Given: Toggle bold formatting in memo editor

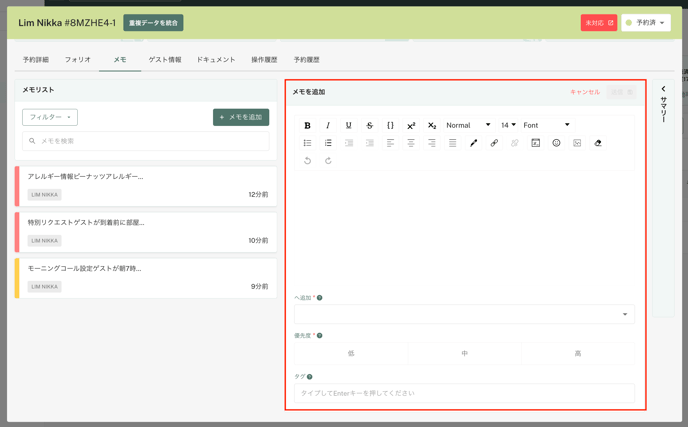Looking at the screenshot, I should [307, 126].
